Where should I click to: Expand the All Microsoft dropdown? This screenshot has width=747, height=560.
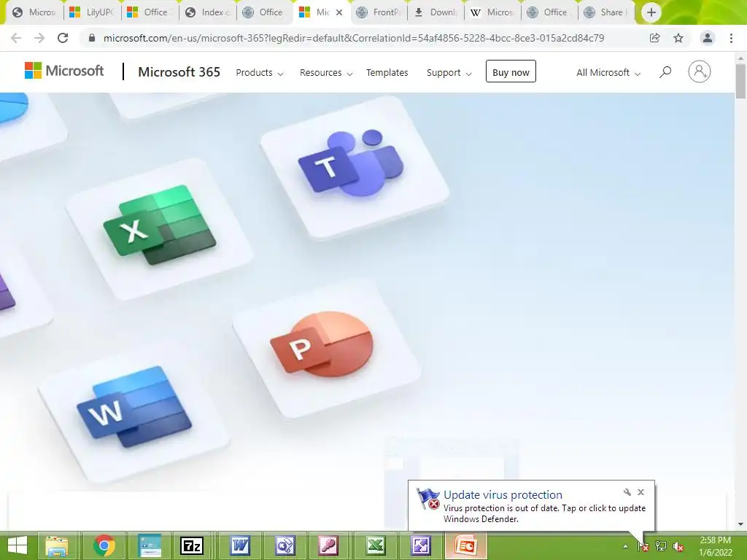608,73
